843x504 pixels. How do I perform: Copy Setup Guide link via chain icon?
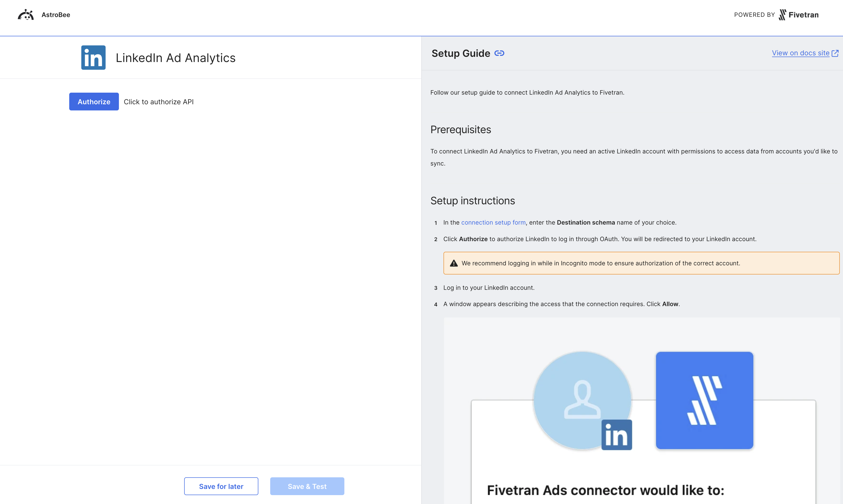pyautogui.click(x=499, y=53)
